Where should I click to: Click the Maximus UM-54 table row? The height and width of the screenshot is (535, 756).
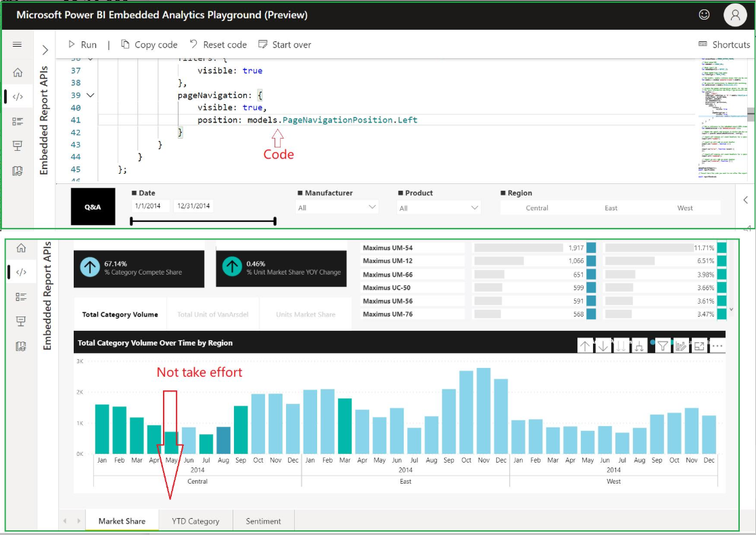pyautogui.click(x=544, y=248)
